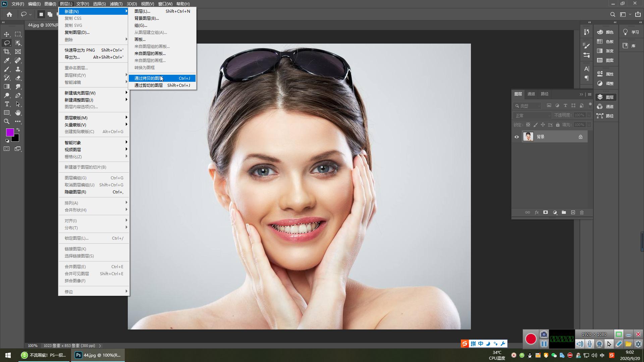This screenshot has width=644, height=362.
Task: Click the create new layer icon
Action: (573, 213)
